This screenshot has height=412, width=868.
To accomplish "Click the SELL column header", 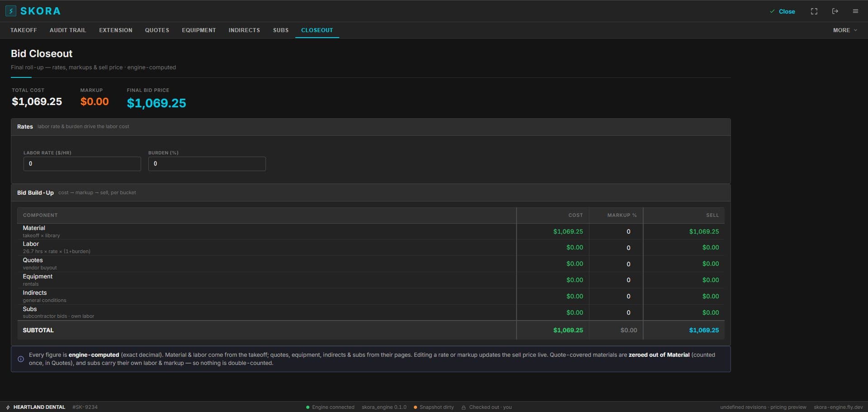I will (712, 216).
